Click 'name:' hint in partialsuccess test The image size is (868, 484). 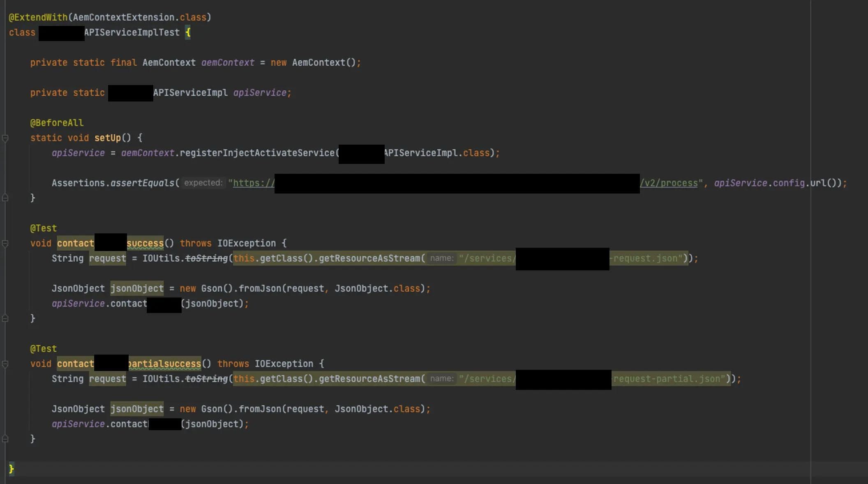click(x=441, y=379)
